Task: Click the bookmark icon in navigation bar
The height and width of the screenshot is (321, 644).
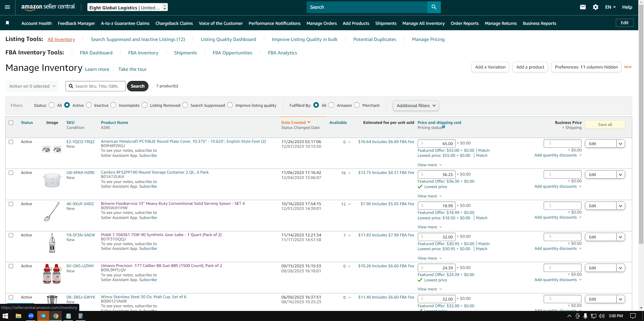Action: click(7, 23)
